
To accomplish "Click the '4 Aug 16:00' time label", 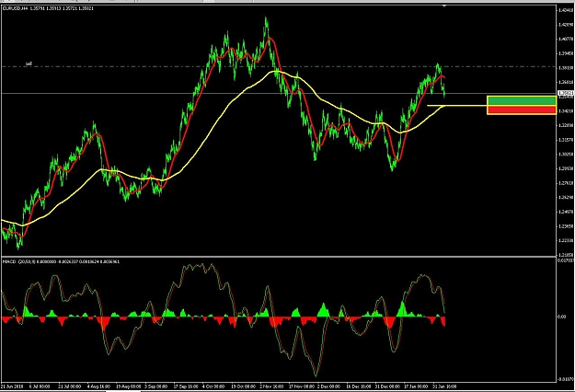I will [x=98, y=386].
